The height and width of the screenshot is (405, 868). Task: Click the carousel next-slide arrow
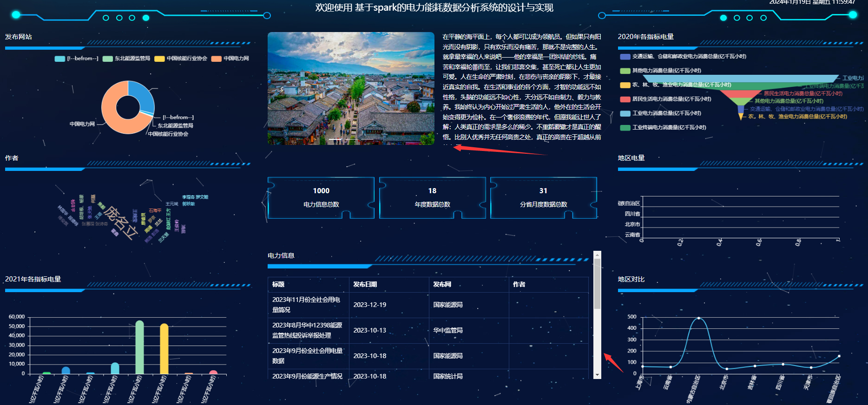coord(420,89)
